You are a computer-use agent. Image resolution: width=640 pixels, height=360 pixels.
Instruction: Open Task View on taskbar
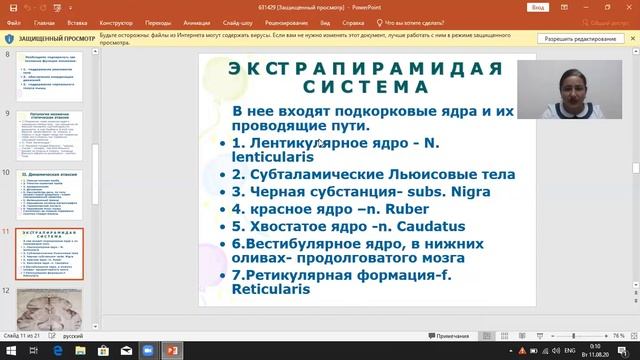click(x=33, y=351)
